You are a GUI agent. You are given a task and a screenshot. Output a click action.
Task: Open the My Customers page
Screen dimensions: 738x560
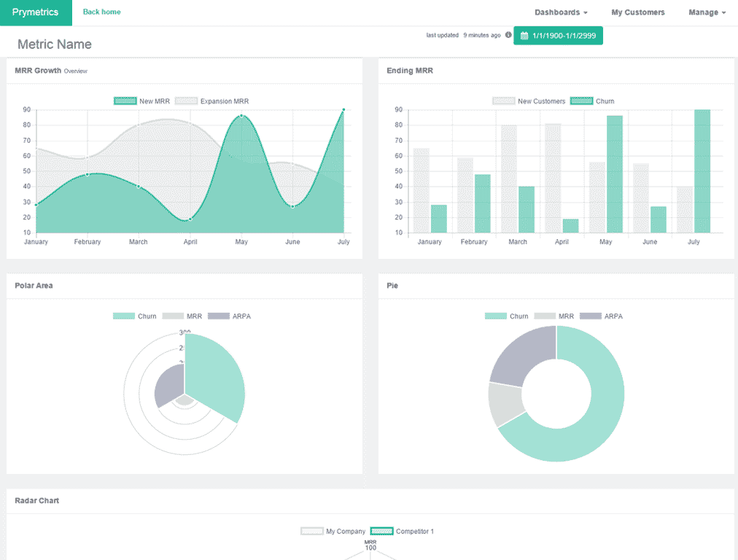coord(637,12)
